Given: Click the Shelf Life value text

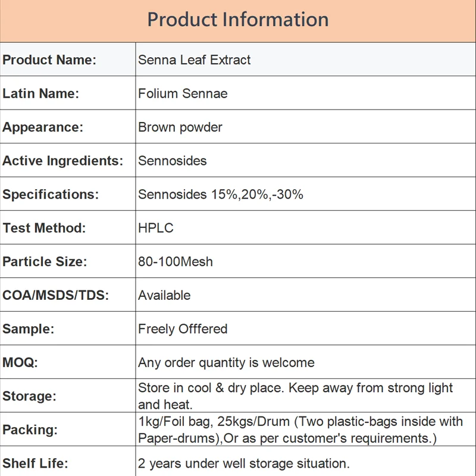Looking at the screenshot, I should click(244, 464).
